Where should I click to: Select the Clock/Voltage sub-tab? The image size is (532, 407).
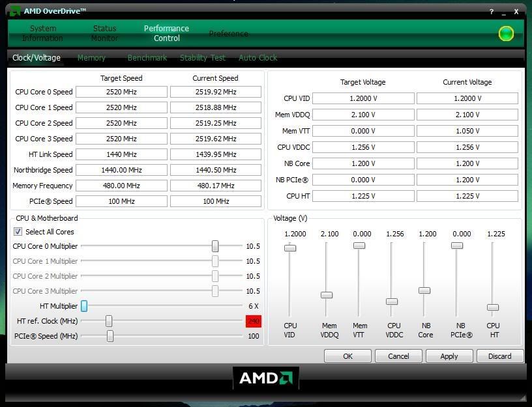pos(37,57)
